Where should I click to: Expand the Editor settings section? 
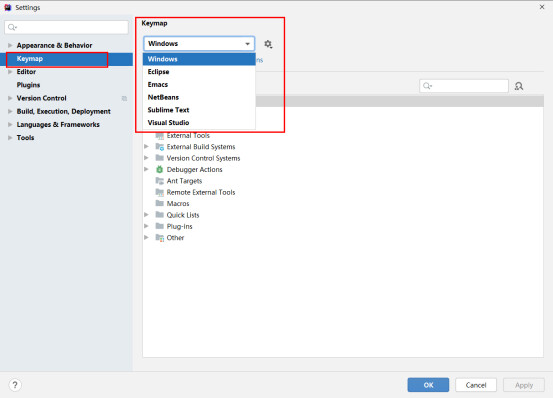click(10, 72)
